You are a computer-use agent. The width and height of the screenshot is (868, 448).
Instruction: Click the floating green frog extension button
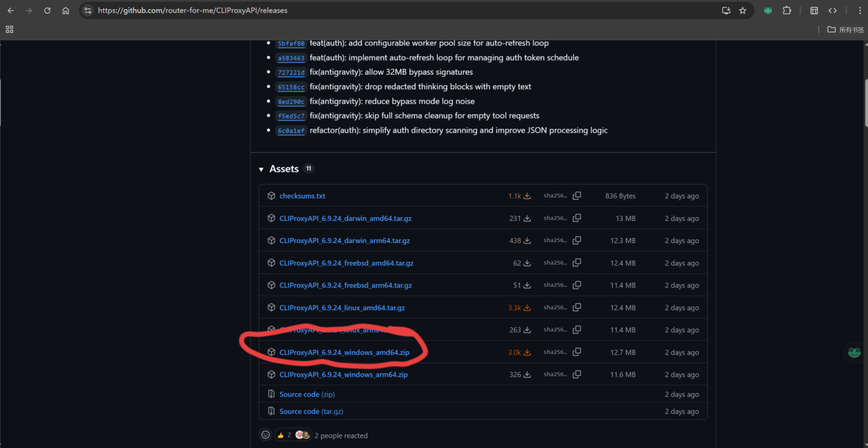pyautogui.click(x=854, y=352)
